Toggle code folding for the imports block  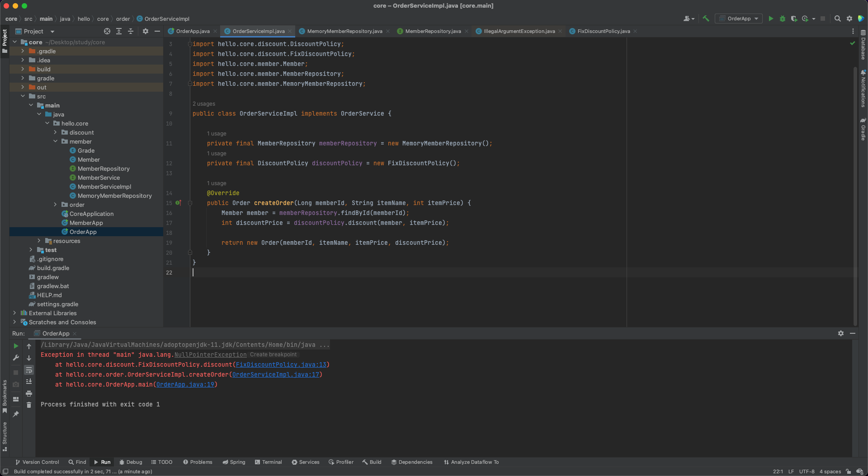coord(190,44)
